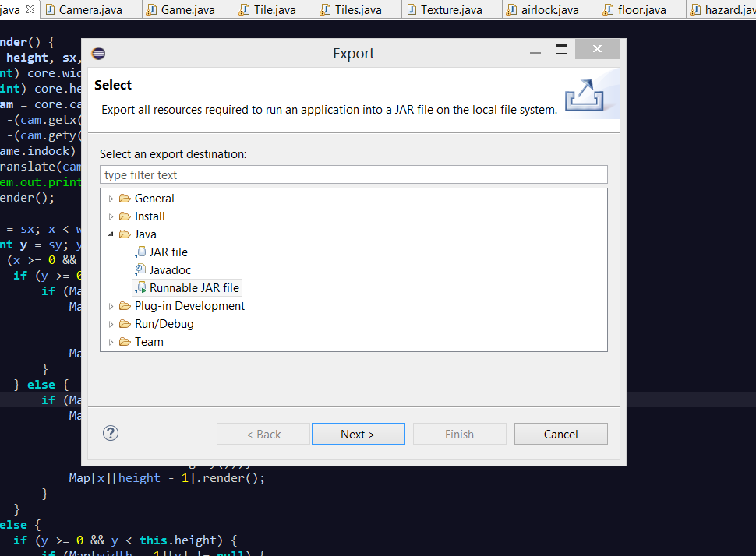Expand the Run/Debug tree node
756x556 pixels.
(x=111, y=324)
